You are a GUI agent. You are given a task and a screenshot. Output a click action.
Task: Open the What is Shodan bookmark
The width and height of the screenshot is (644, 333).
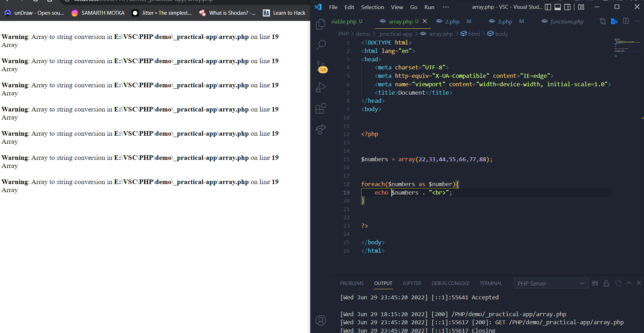pyautogui.click(x=227, y=13)
